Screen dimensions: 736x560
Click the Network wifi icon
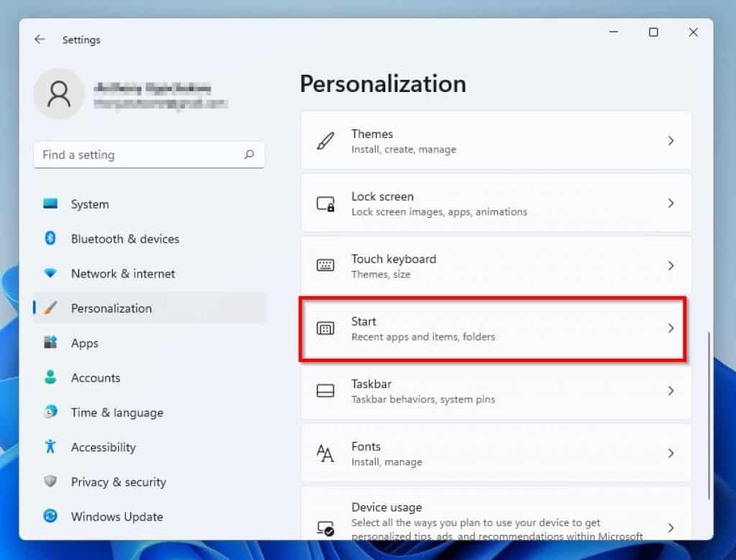(50, 273)
